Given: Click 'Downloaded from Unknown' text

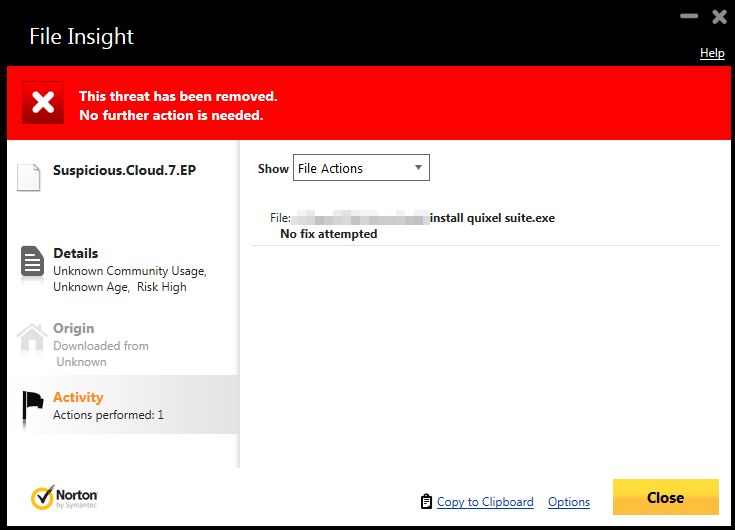Looking at the screenshot, I should point(101,354).
